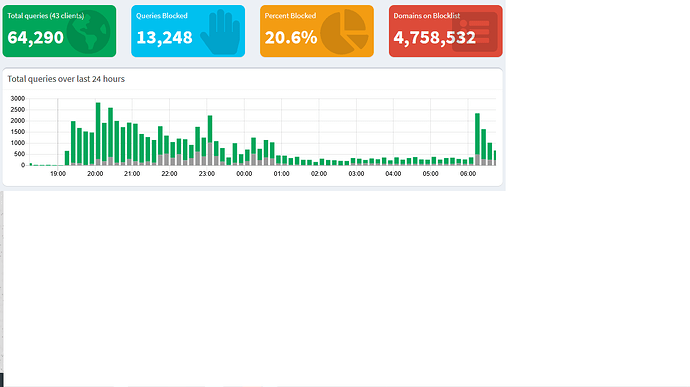Click the 02:00 x-axis label
Screen dimensions: 690x387
(319, 174)
